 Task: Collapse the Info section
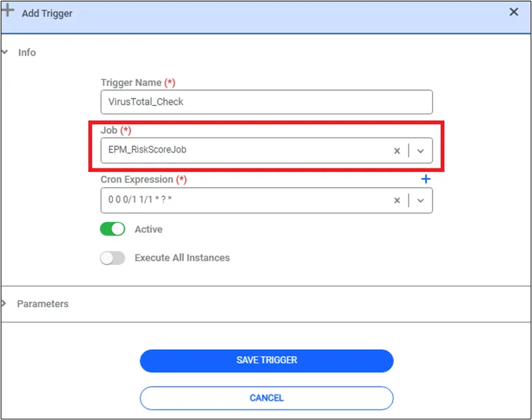[x=5, y=52]
